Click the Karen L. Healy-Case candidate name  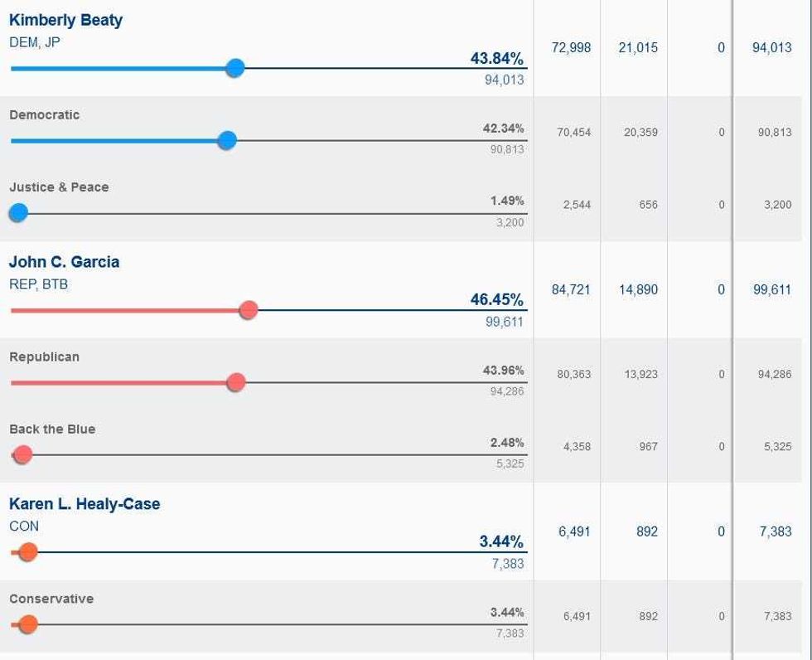point(85,503)
